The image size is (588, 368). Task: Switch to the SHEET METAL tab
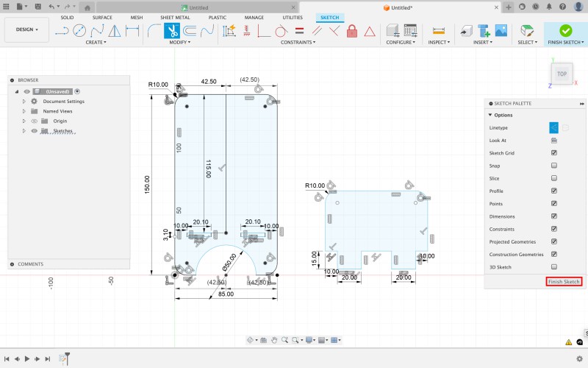tap(175, 18)
